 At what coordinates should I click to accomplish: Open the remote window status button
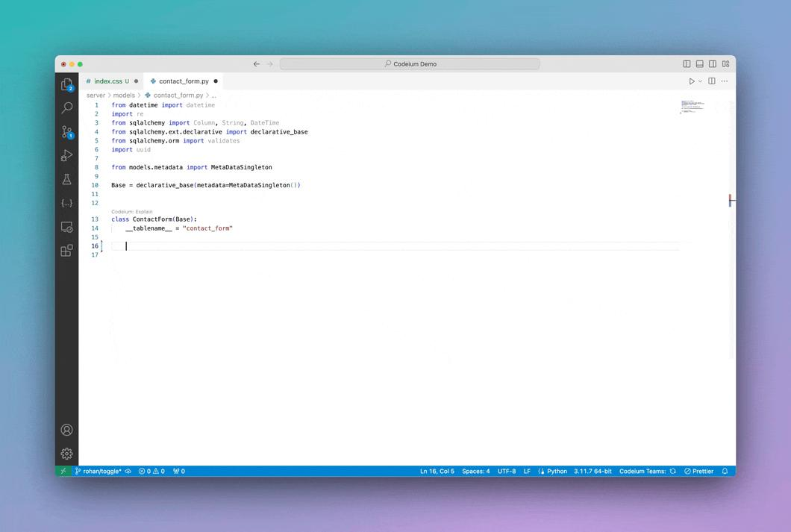pos(63,471)
